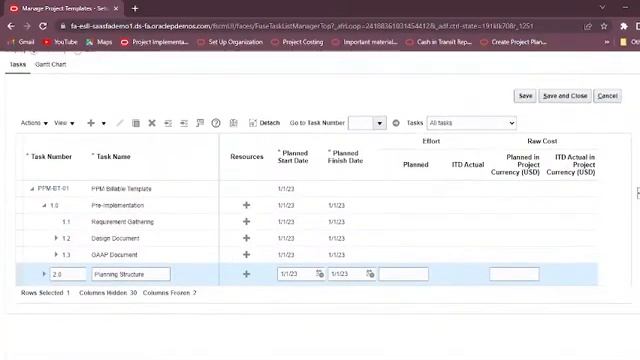
Task: Click the question mark help icon in toolbar
Action: click(x=216, y=123)
